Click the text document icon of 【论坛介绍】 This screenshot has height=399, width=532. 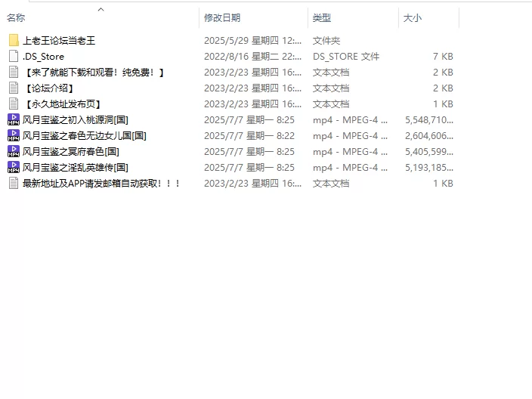(x=14, y=88)
